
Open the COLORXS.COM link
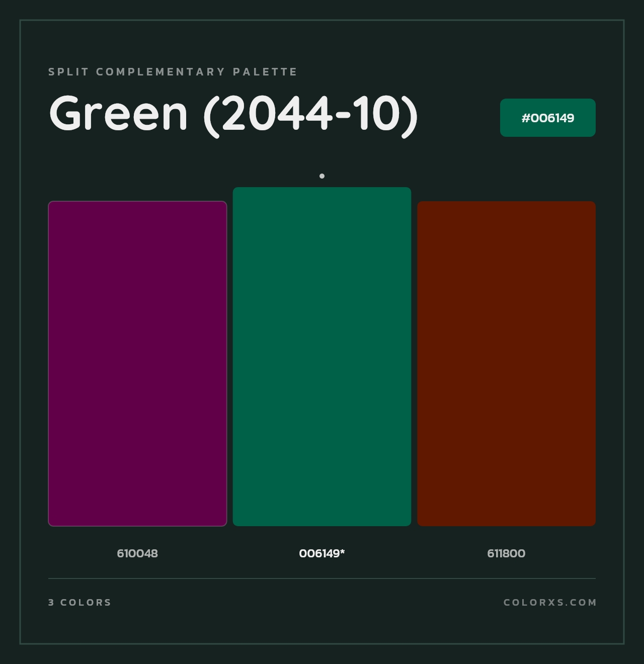pyautogui.click(x=550, y=602)
